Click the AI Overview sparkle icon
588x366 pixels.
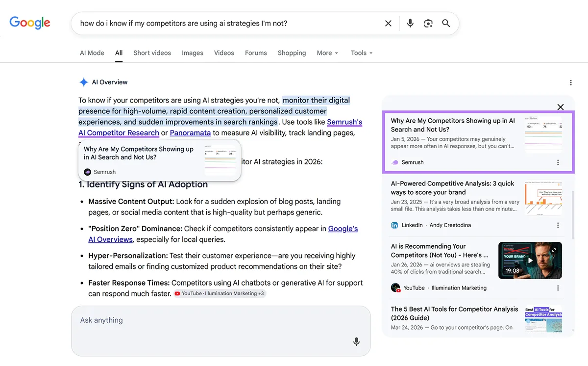[84, 82]
